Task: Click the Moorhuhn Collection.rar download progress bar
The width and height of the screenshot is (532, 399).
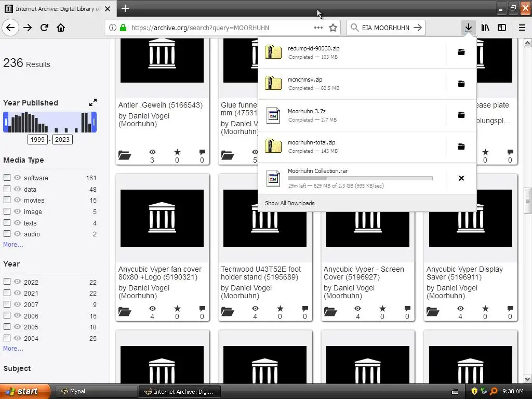Action: point(361,178)
